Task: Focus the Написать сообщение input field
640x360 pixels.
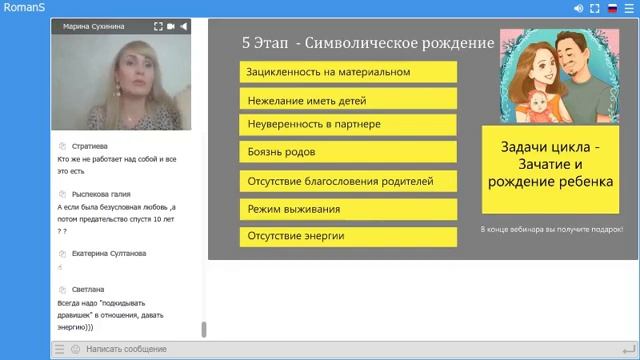Action: [x=351, y=349]
